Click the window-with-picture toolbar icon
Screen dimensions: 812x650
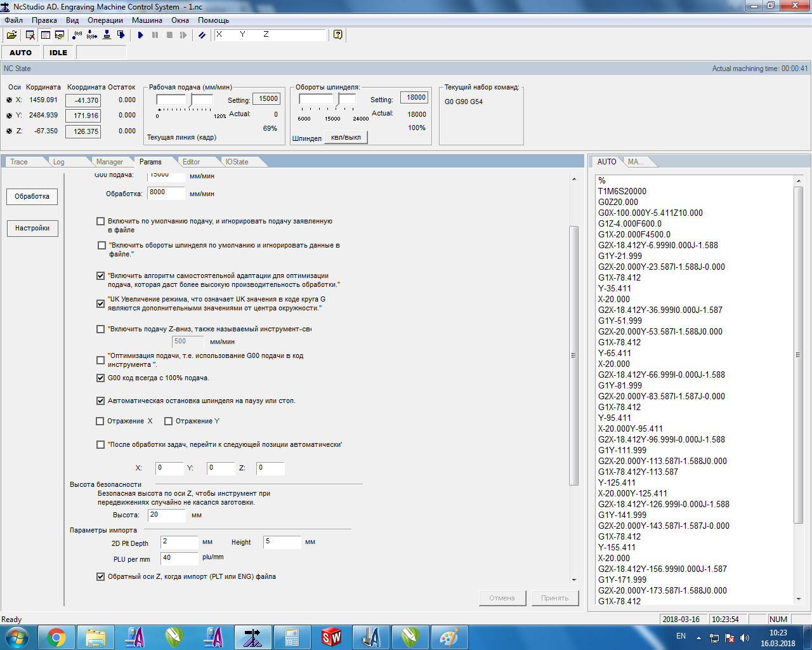[60, 35]
